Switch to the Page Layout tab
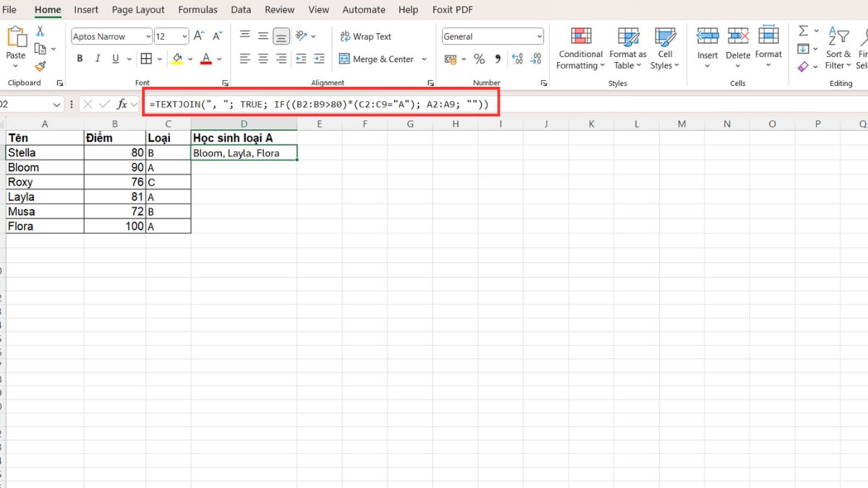868x488 pixels. (x=138, y=9)
